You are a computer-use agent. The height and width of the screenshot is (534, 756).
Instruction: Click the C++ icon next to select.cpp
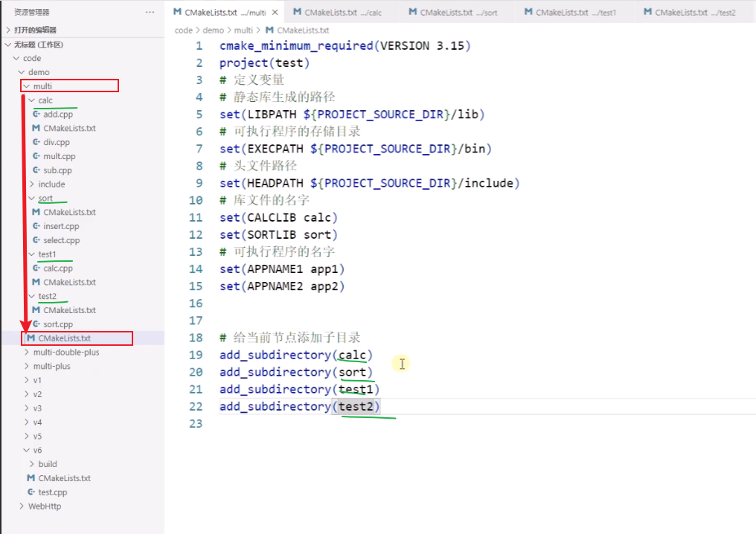click(36, 240)
